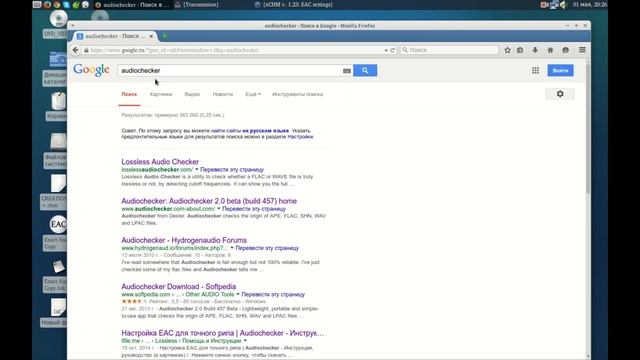Open the Audiochecker Download - Softpedia result

[179, 287]
